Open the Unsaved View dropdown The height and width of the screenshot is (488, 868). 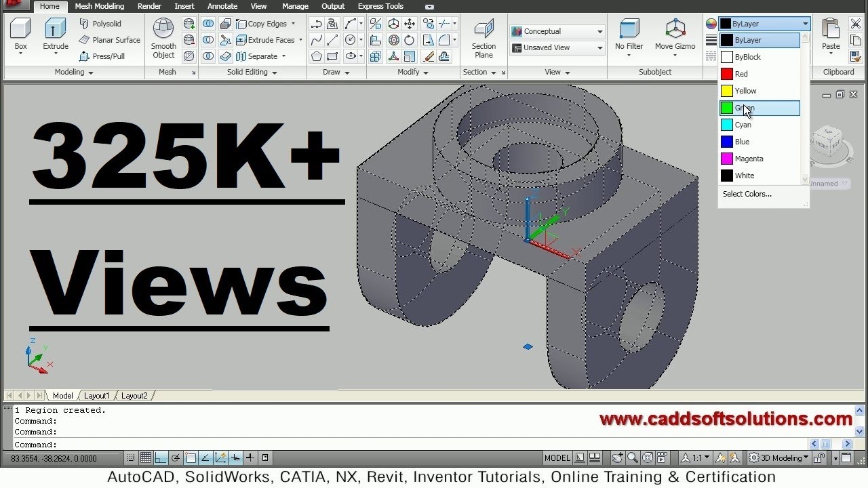click(557, 48)
